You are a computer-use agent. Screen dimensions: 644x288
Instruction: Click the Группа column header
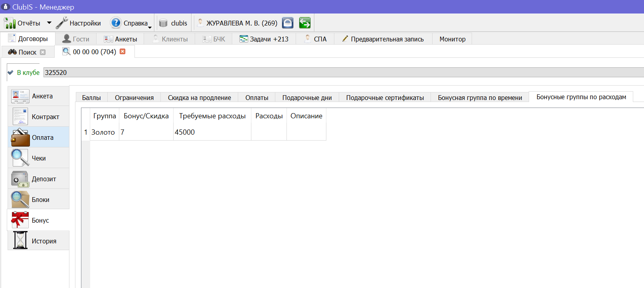(x=105, y=116)
